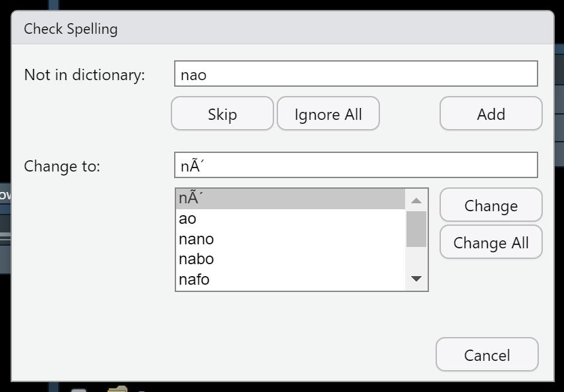Click the Change button
The height and width of the screenshot is (392, 564).
point(491,205)
